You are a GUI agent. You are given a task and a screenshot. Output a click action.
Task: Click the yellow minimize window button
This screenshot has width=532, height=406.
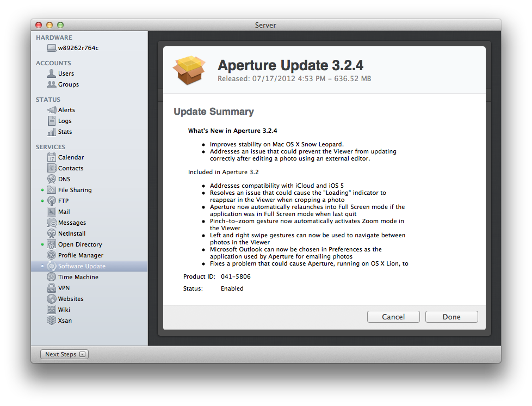point(50,25)
